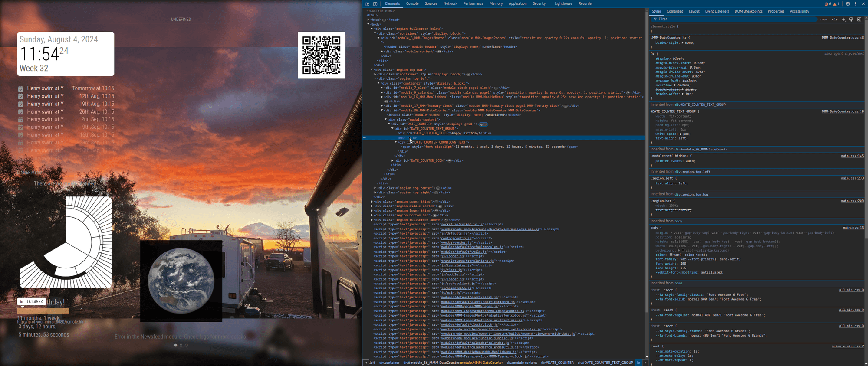Viewport: 868px width, 366px height.
Task: Expand the head element node
Action: [368, 20]
